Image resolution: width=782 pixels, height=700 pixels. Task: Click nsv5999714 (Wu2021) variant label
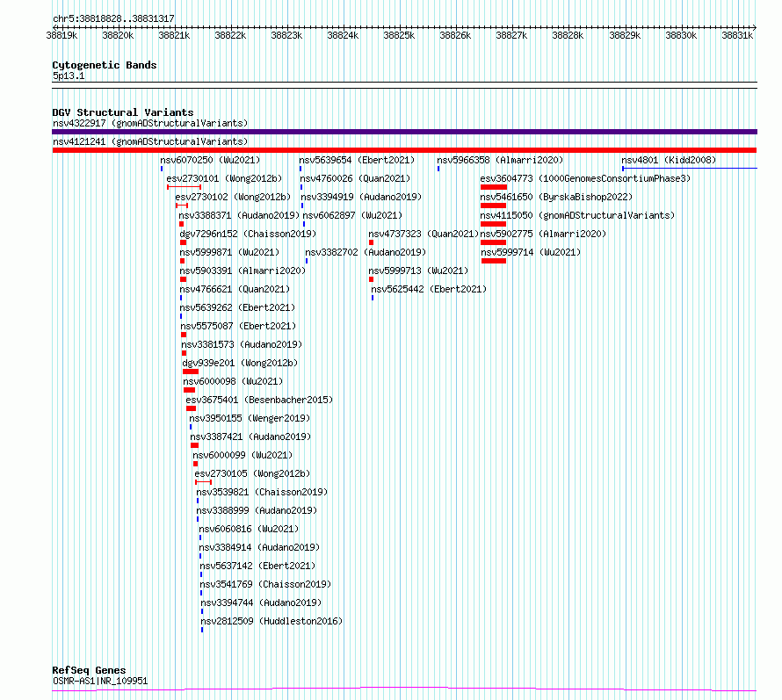pyautogui.click(x=531, y=252)
